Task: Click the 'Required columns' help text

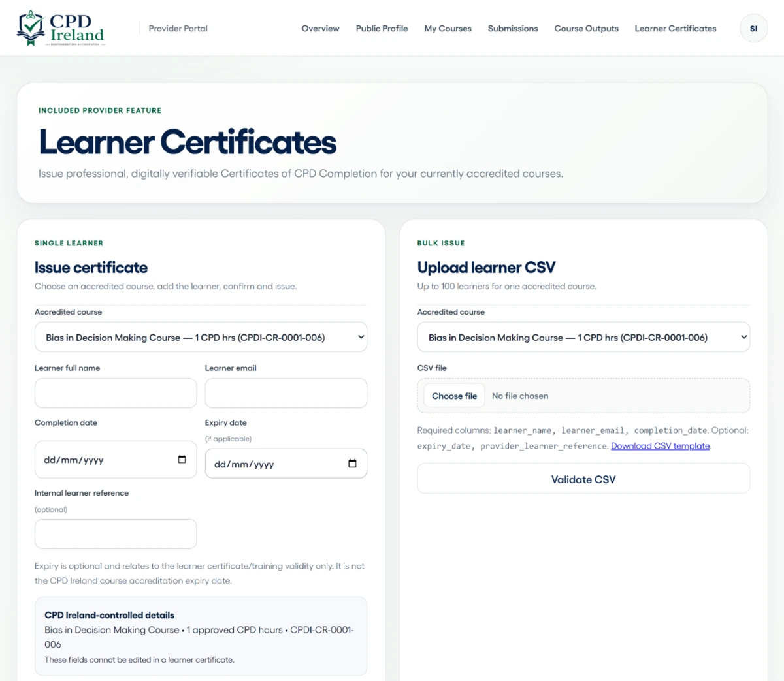Action: pyautogui.click(x=583, y=438)
